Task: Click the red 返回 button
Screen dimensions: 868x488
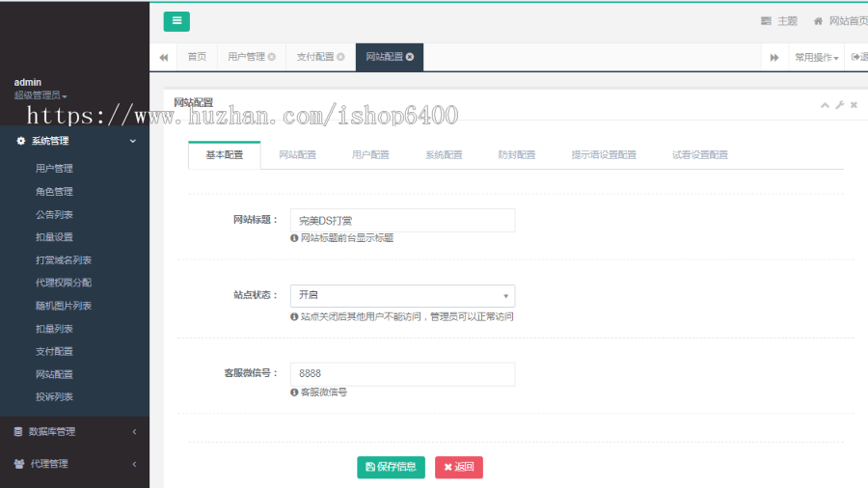Action: click(459, 467)
